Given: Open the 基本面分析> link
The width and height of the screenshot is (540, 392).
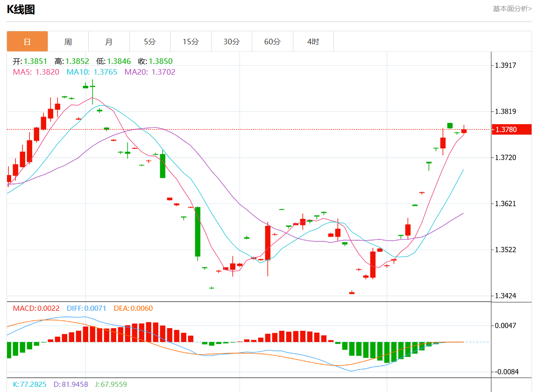Looking at the screenshot, I should pyautogui.click(x=512, y=8).
